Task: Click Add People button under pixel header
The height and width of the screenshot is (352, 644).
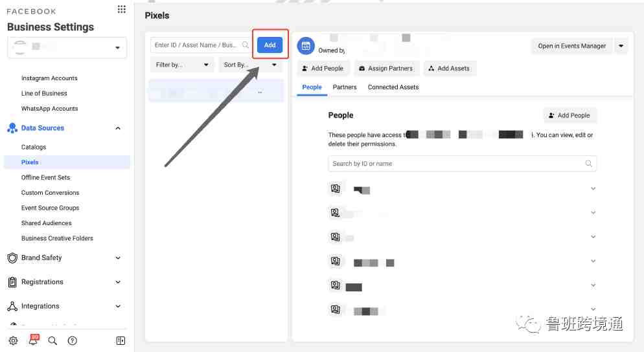Action: 323,68
